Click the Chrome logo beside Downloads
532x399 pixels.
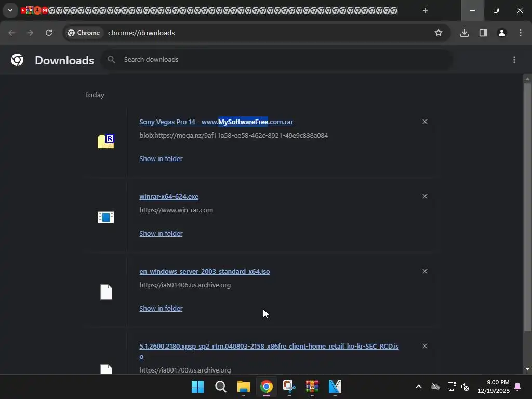(x=17, y=60)
